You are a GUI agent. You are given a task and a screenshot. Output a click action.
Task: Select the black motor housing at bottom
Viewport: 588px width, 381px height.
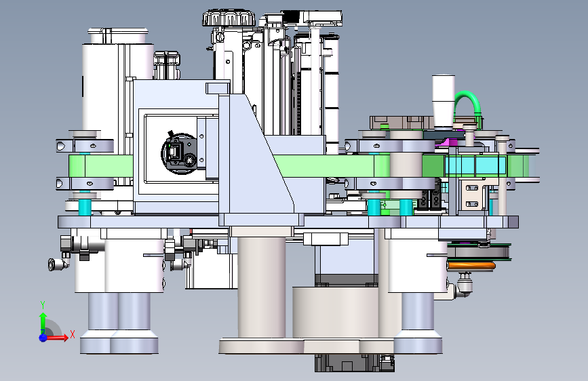(x=355, y=363)
